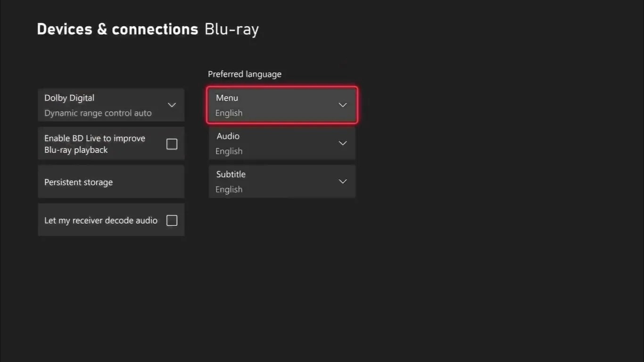This screenshot has height=362, width=644.
Task: Open the Dolby Digital dropdown chevron
Action: pos(172,105)
